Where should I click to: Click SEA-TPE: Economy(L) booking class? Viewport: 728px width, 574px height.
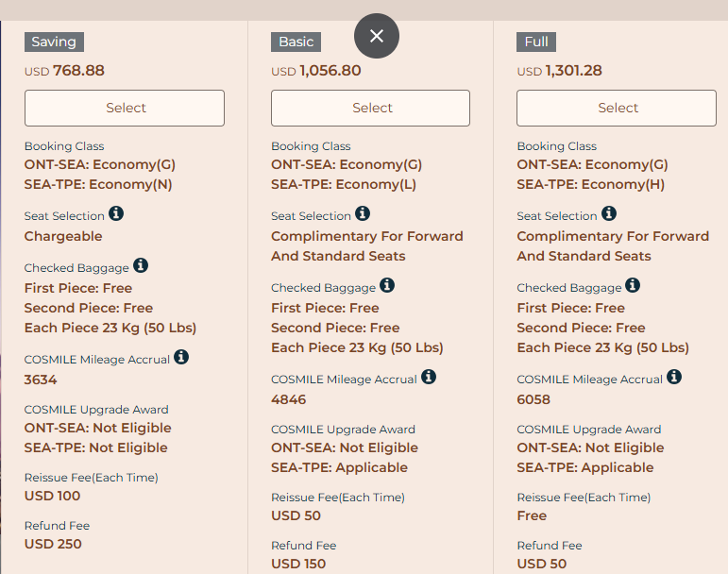pyautogui.click(x=344, y=185)
